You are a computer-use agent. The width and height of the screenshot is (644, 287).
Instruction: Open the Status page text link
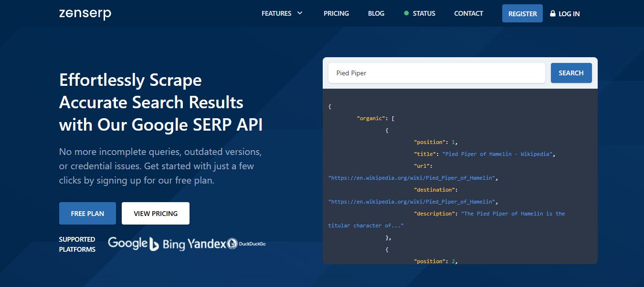click(x=424, y=13)
